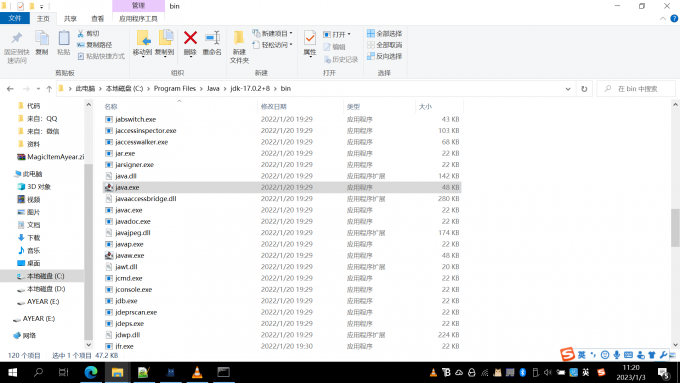Open the taskbar clock and date
This screenshot has width=680, height=383.
click(x=631, y=372)
